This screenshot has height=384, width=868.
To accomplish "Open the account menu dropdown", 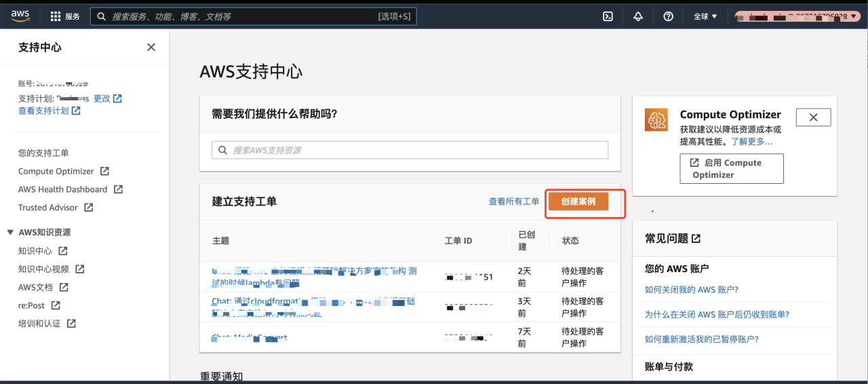I will click(798, 16).
